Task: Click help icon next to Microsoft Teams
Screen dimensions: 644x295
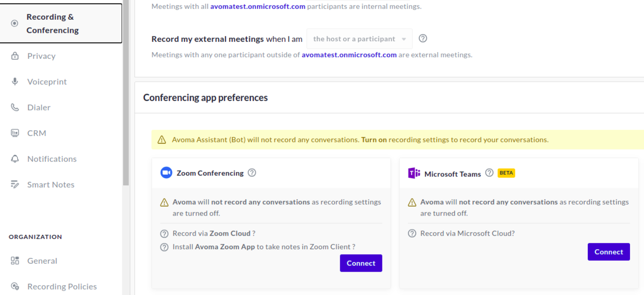Action: (489, 172)
